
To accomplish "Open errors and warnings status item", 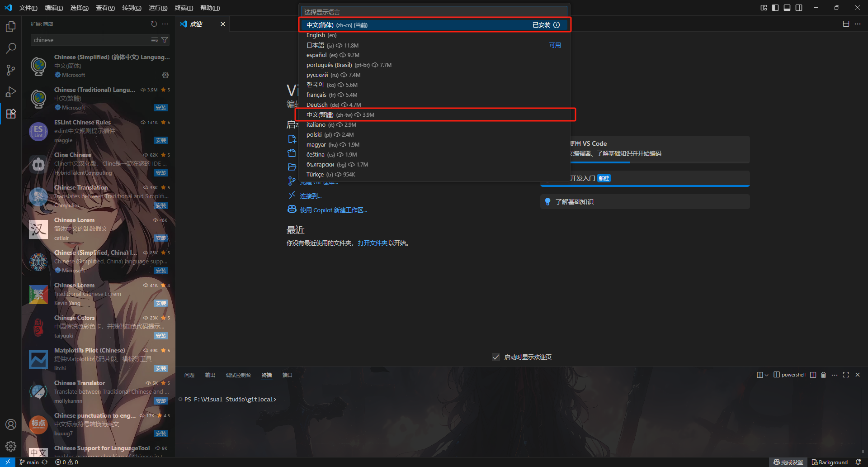I will pos(67,462).
